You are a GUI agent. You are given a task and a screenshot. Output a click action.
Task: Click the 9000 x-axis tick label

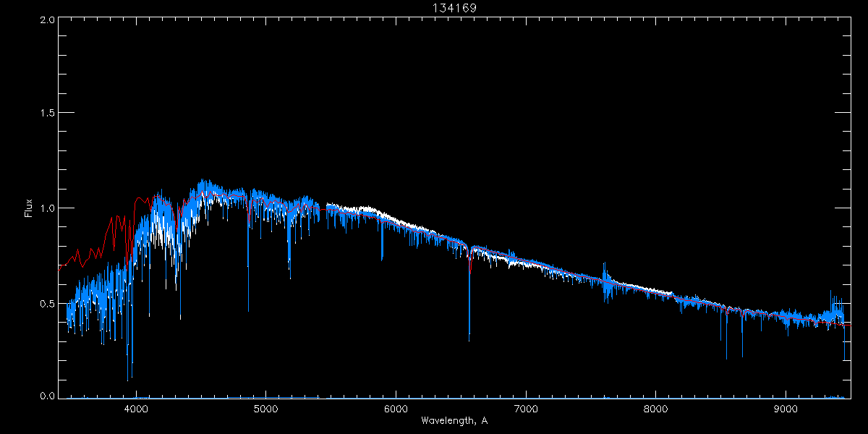[x=786, y=408]
